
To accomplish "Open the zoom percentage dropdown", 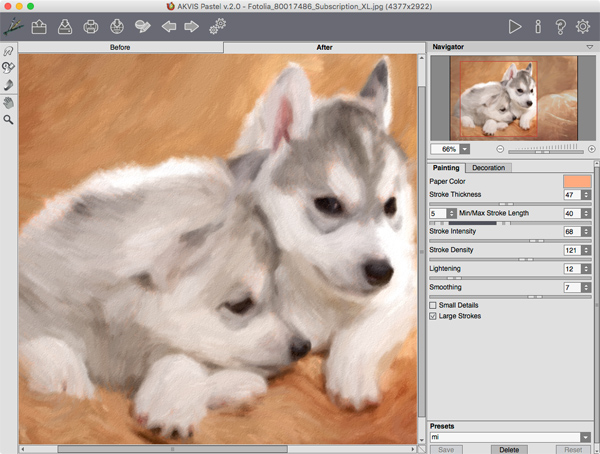I will 465,148.
